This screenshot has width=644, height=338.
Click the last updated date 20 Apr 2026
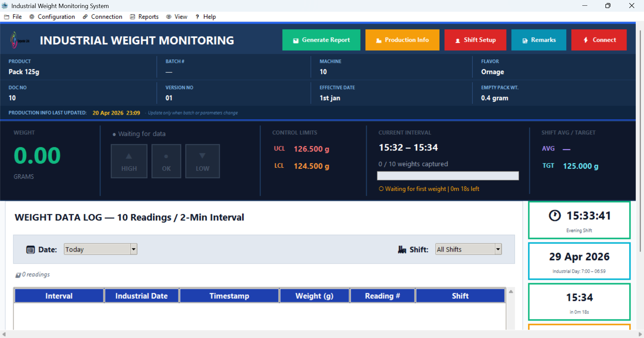point(108,113)
